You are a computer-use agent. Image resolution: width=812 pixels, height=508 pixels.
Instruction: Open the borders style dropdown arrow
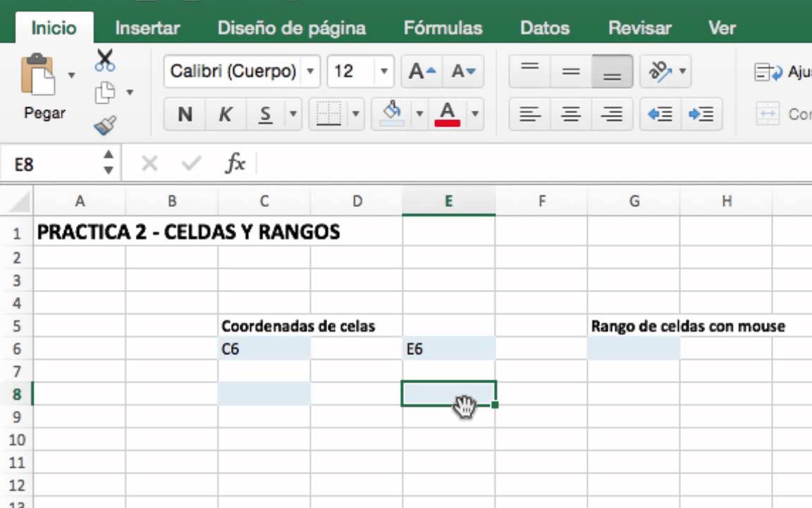tap(355, 114)
